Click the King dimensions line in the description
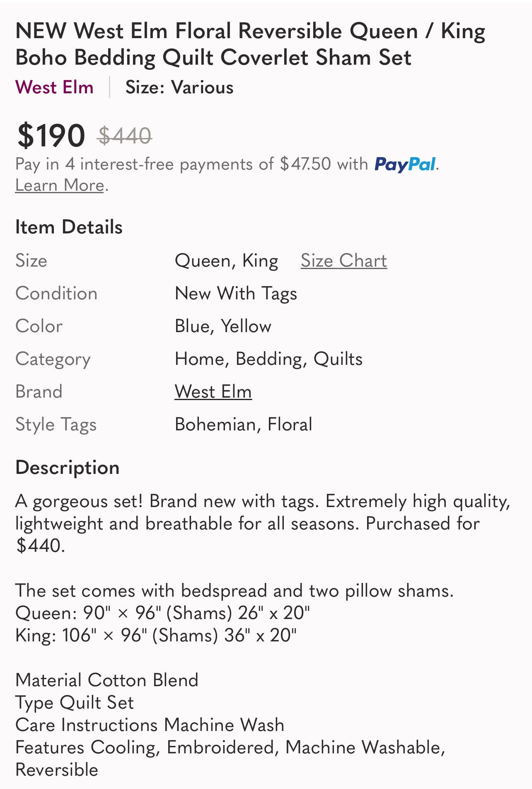This screenshot has height=789, width=532. click(156, 635)
